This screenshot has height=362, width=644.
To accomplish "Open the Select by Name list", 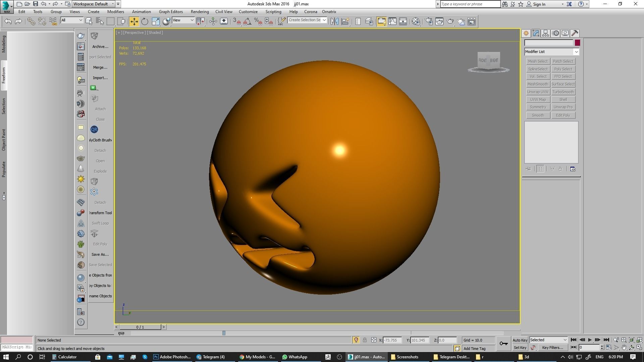I will [100, 21].
